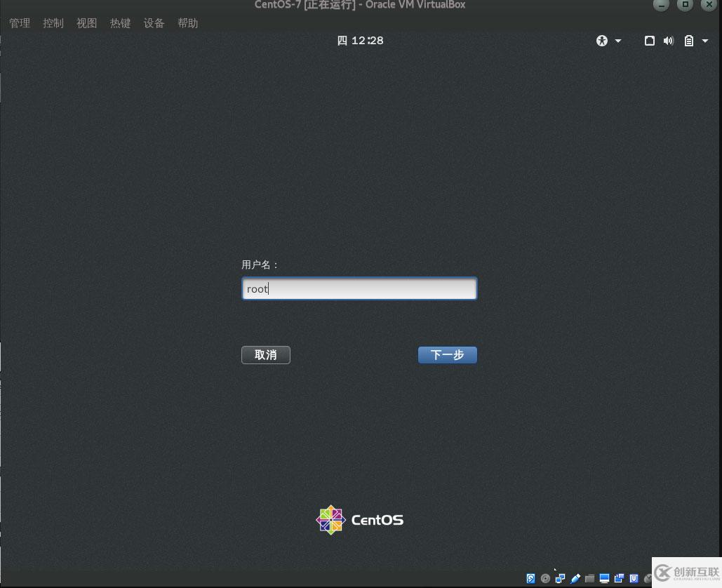The height and width of the screenshot is (588, 722).
Task: Click the 取消 button
Action: click(x=266, y=355)
